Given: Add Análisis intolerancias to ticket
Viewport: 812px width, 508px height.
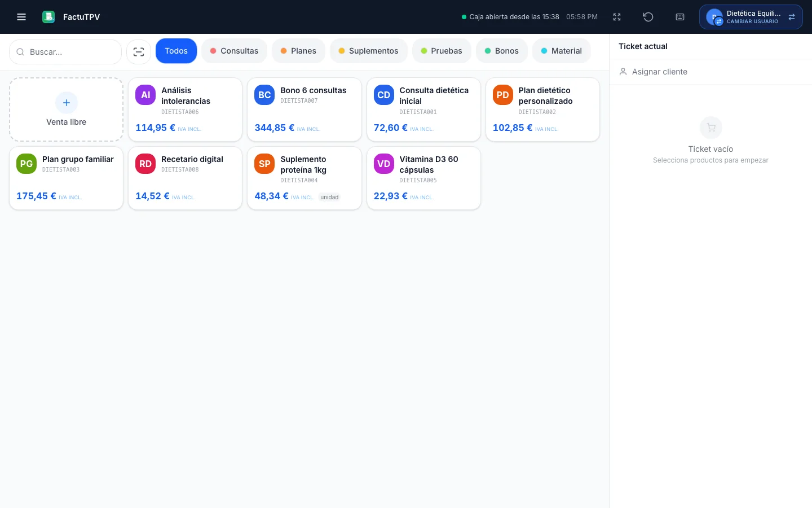Looking at the screenshot, I should pyautogui.click(x=186, y=110).
